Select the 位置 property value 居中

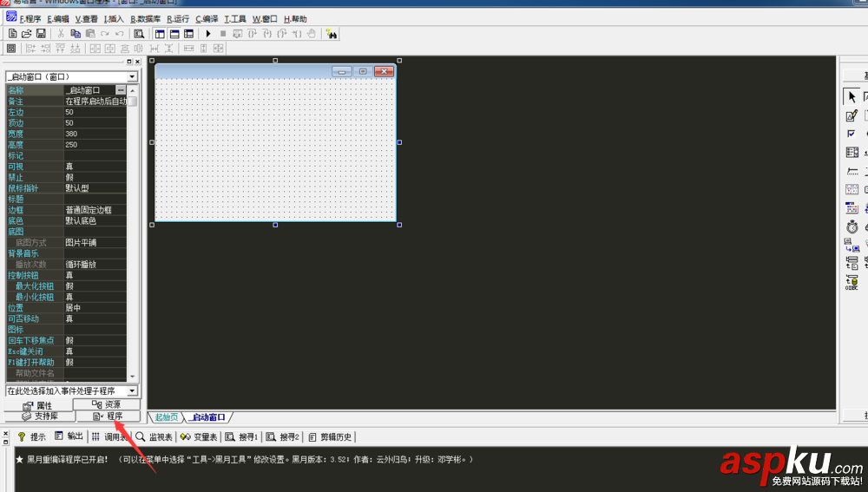pyautogui.click(x=95, y=308)
